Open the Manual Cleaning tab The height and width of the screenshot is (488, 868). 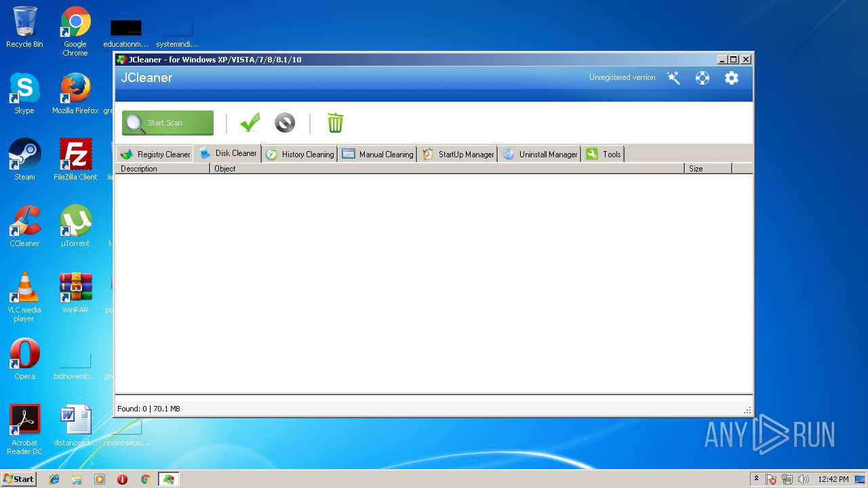coord(378,154)
